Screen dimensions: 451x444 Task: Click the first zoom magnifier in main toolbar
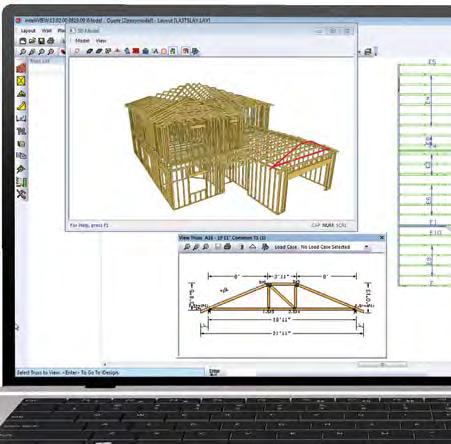[22, 52]
